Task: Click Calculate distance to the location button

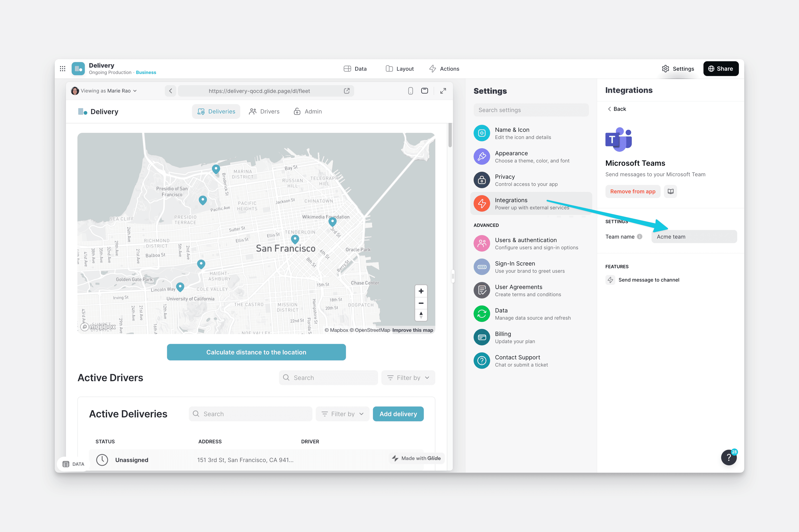Action: coord(256,352)
